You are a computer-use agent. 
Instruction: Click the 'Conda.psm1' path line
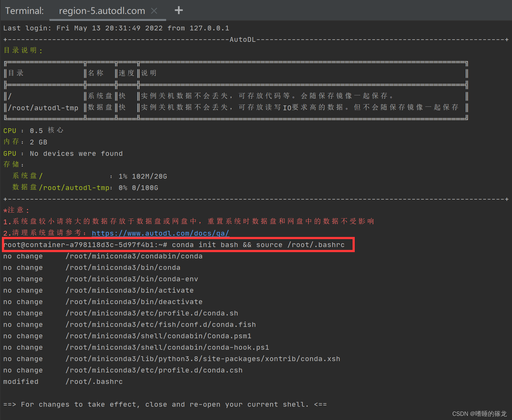pos(159,336)
